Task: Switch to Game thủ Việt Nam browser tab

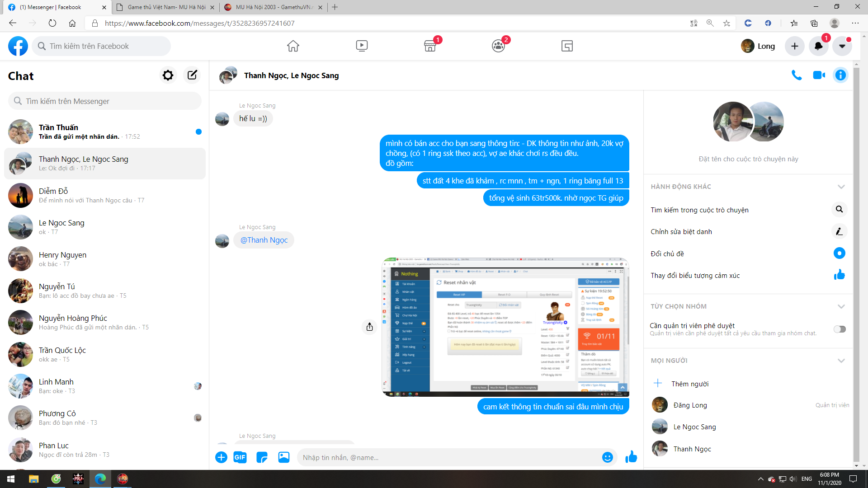Action: click(x=166, y=7)
